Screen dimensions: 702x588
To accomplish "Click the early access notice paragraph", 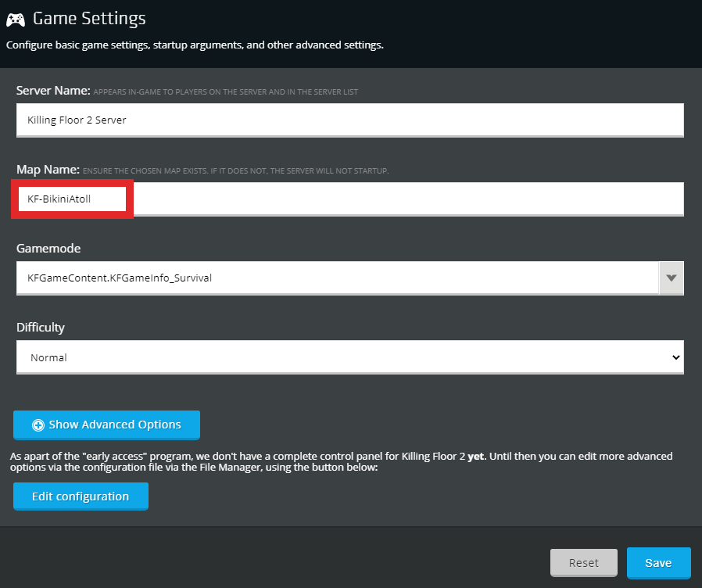I will point(341,461).
